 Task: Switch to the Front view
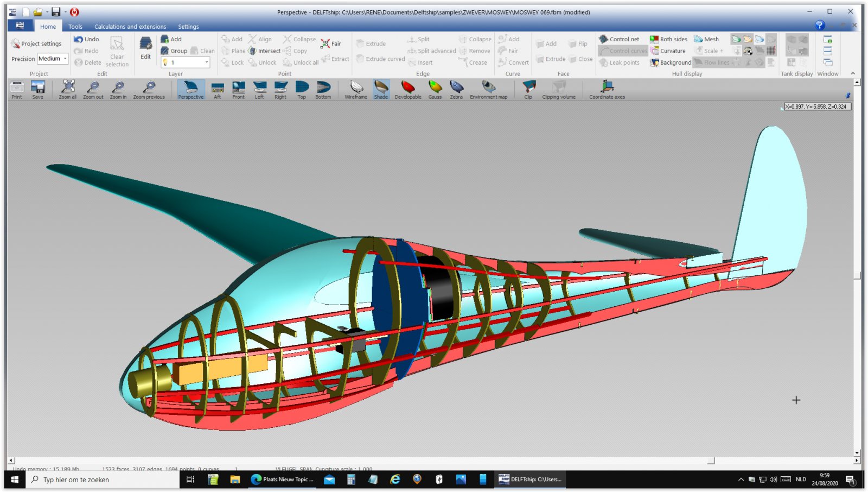click(239, 90)
